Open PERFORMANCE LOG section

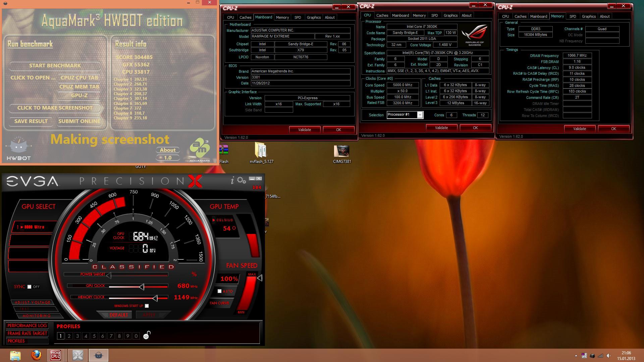click(27, 325)
